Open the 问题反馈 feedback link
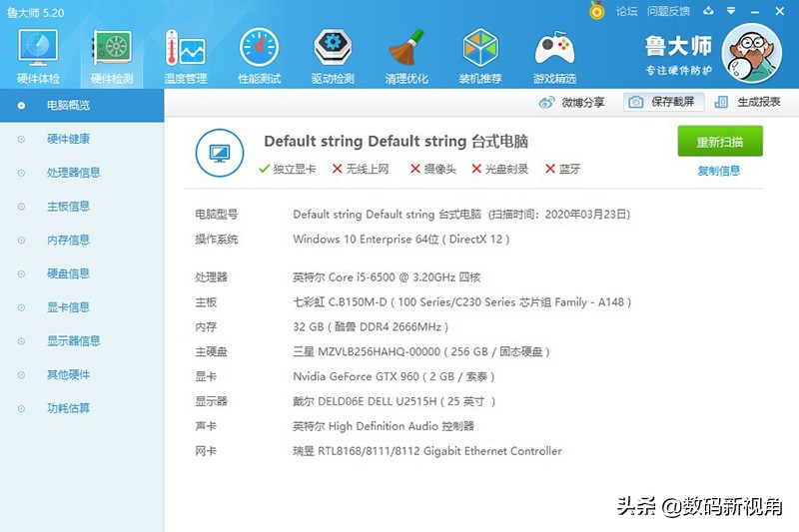Image resolution: width=799 pixels, height=532 pixels. pos(668,11)
